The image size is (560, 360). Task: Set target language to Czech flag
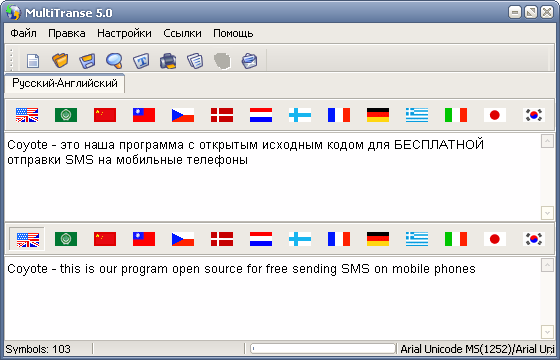(x=183, y=239)
